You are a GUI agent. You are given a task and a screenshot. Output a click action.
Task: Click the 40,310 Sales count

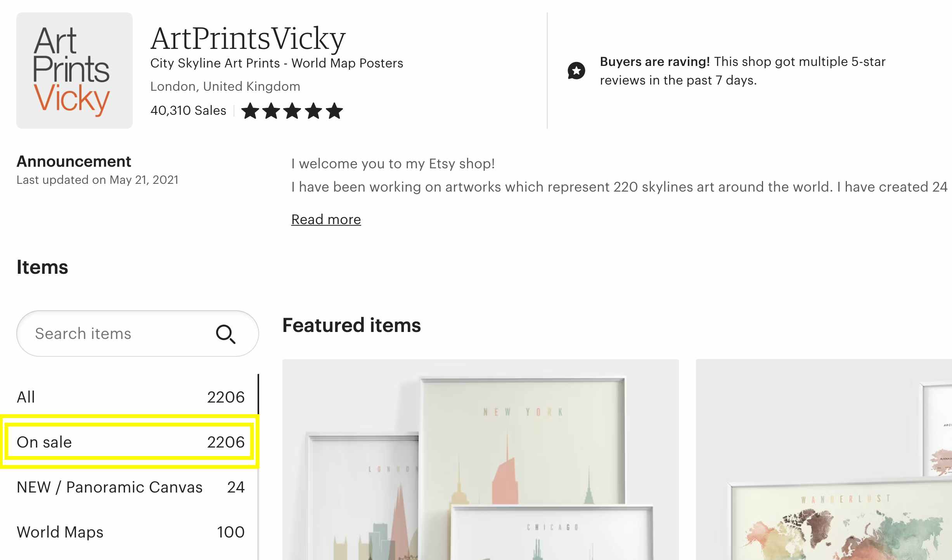tap(188, 111)
